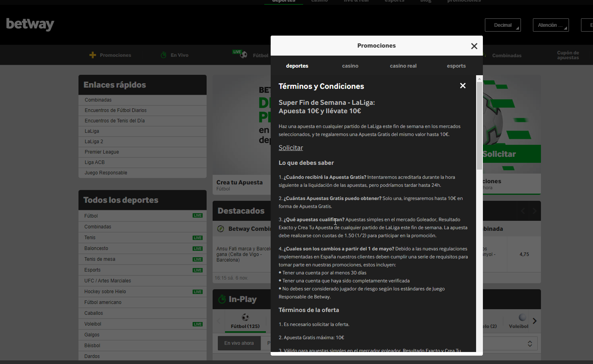Image resolution: width=593 pixels, height=364 pixels.
Task: Click the In-Play stopwatch icon
Action: tap(222, 299)
